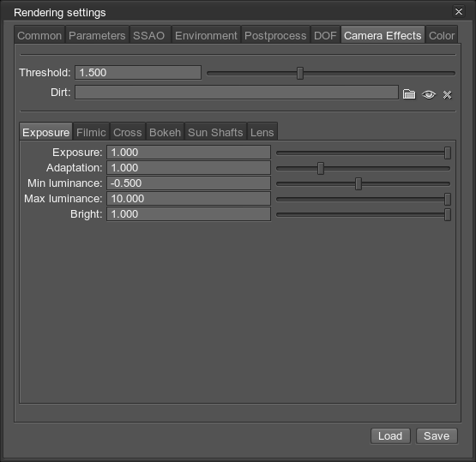
Task: Click the Adaptation slider handle
Action: click(321, 168)
